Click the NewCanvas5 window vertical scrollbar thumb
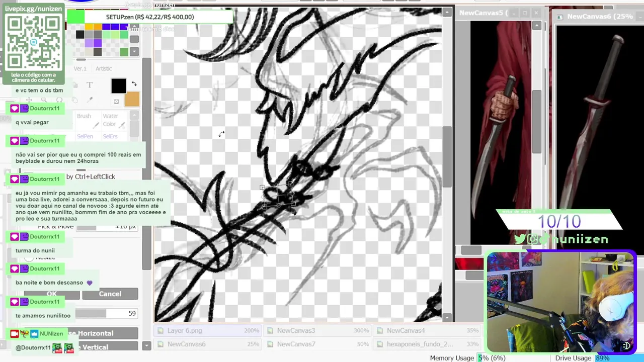644x362 pixels. (x=537, y=122)
